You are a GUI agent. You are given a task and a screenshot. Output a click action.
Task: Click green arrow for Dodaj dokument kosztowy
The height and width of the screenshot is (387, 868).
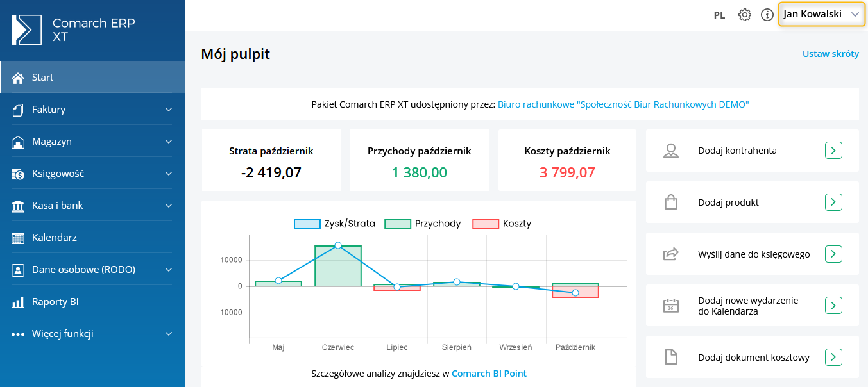click(x=833, y=357)
